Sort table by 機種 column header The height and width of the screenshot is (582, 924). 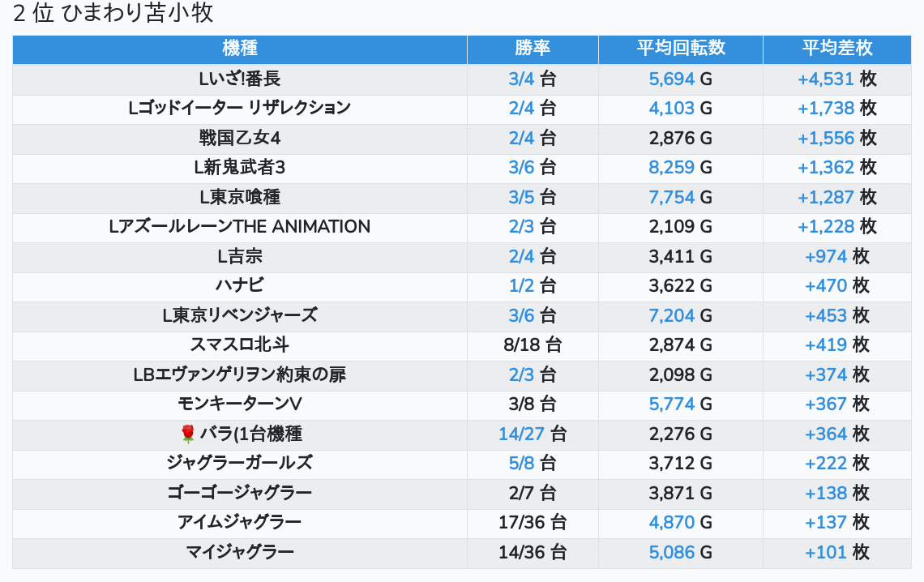pos(240,48)
